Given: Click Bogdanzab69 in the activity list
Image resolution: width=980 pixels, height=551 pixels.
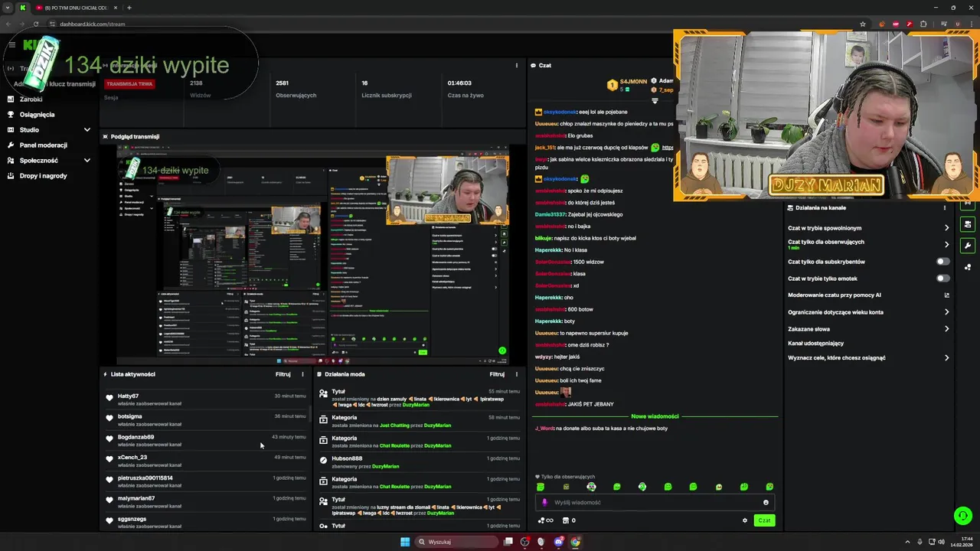Looking at the screenshot, I should tap(136, 437).
